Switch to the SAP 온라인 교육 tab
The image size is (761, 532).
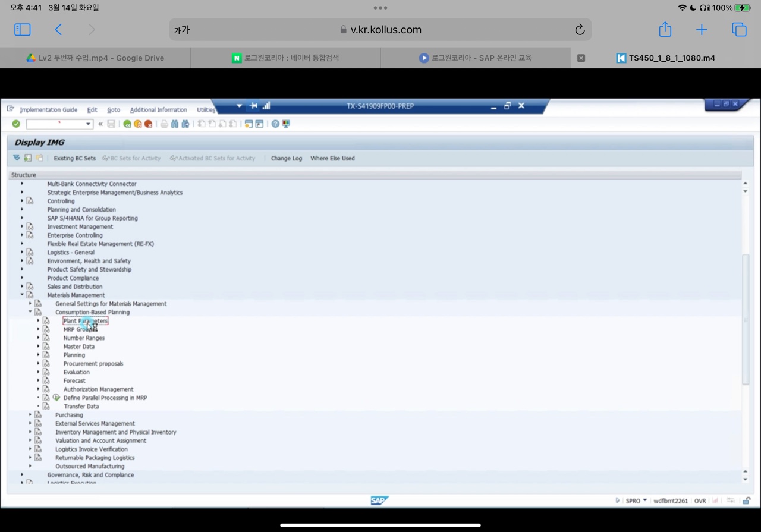point(476,58)
